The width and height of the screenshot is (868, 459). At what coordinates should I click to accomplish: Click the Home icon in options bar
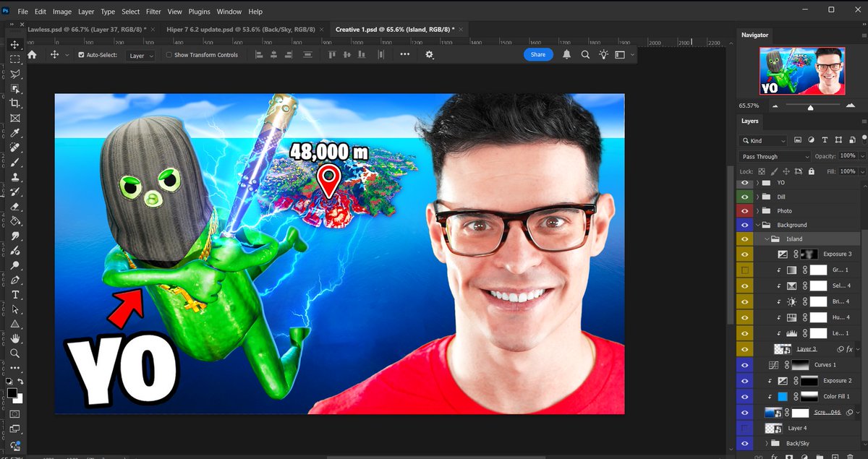(32, 54)
